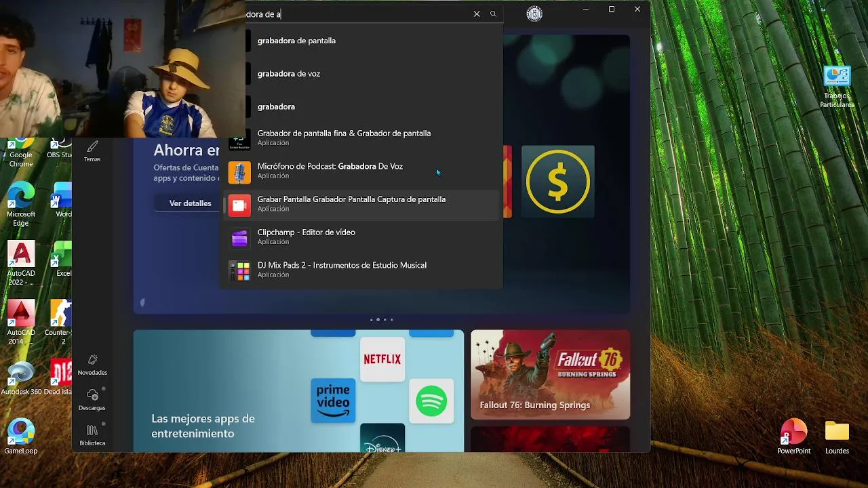Select Clipchamp - Editor de vídeo result
The height and width of the screenshot is (488, 868).
click(x=362, y=237)
